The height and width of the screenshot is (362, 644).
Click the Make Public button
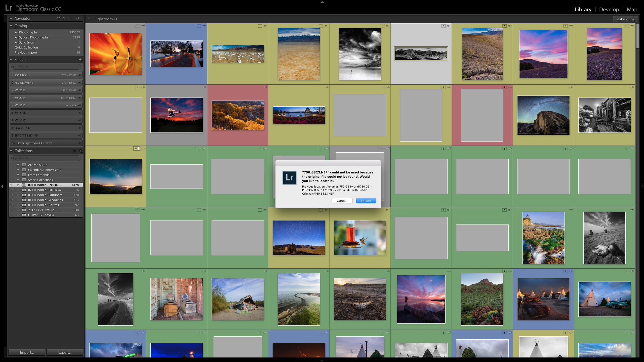(625, 19)
